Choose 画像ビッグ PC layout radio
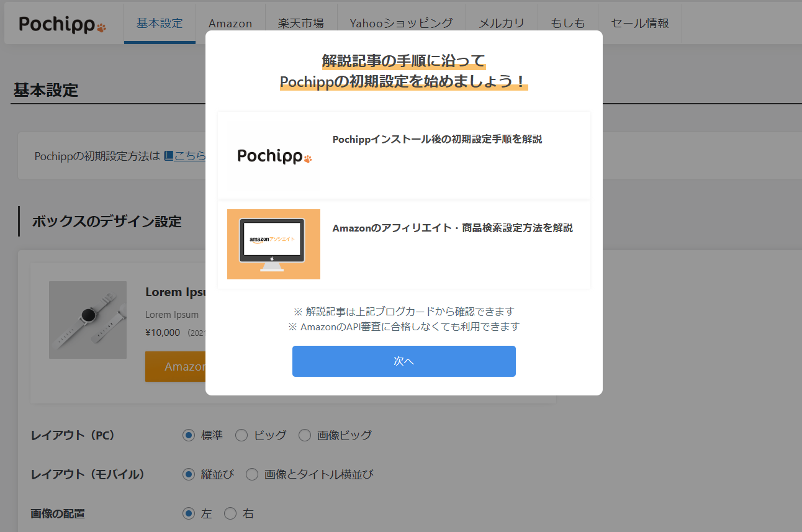This screenshot has width=802, height=532. [x=305, y=435]
